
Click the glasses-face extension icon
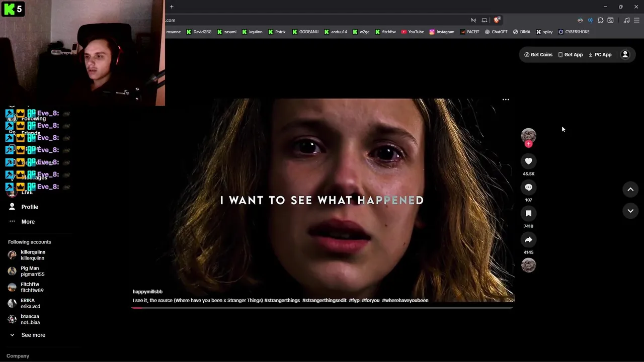point(580,20)
